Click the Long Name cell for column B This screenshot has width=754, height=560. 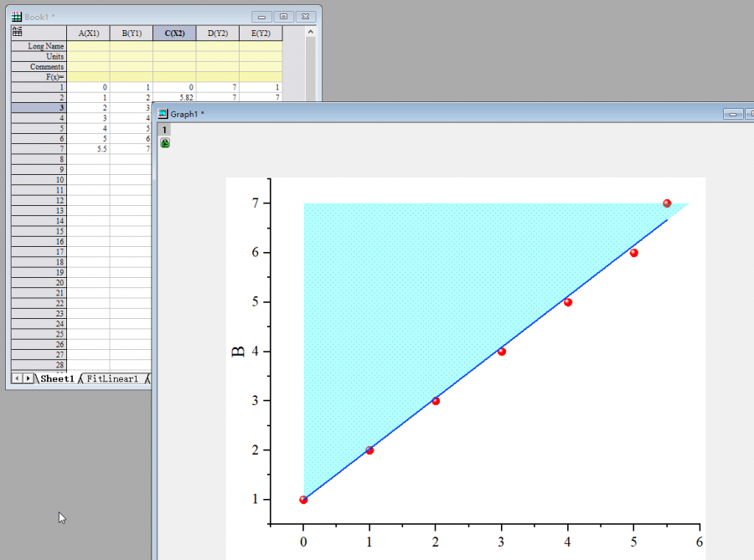[131, 46]
